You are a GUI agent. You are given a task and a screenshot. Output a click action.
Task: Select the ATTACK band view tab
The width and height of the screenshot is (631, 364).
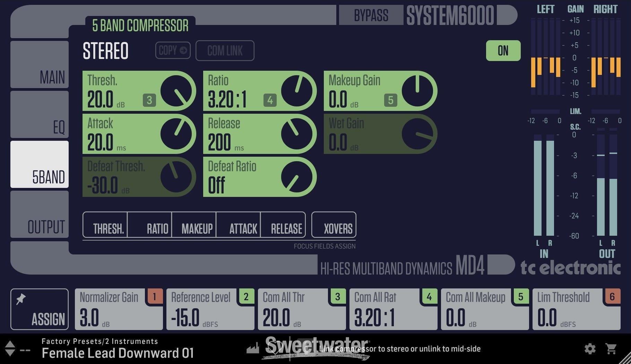pyautogui.click(x=238, y=225)
